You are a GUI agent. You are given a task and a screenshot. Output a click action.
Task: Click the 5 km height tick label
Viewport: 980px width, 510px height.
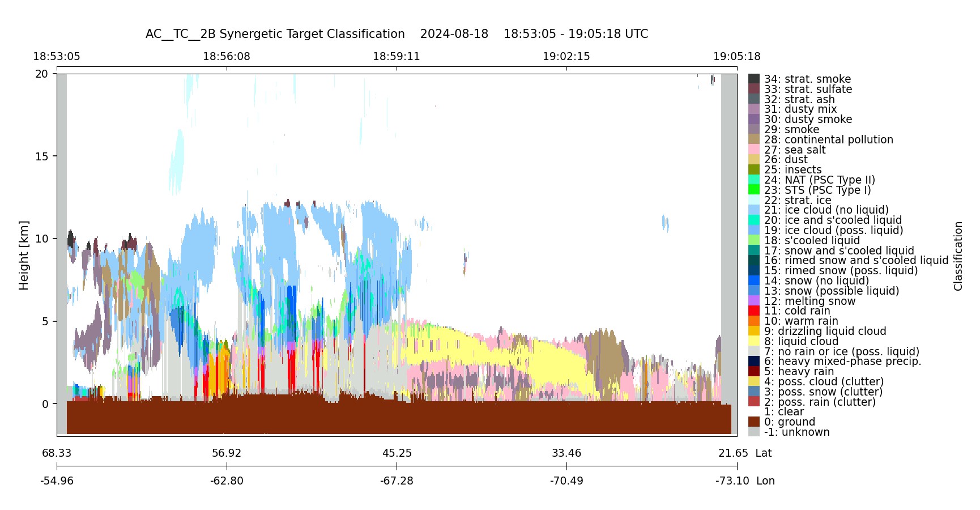(45, 321)
